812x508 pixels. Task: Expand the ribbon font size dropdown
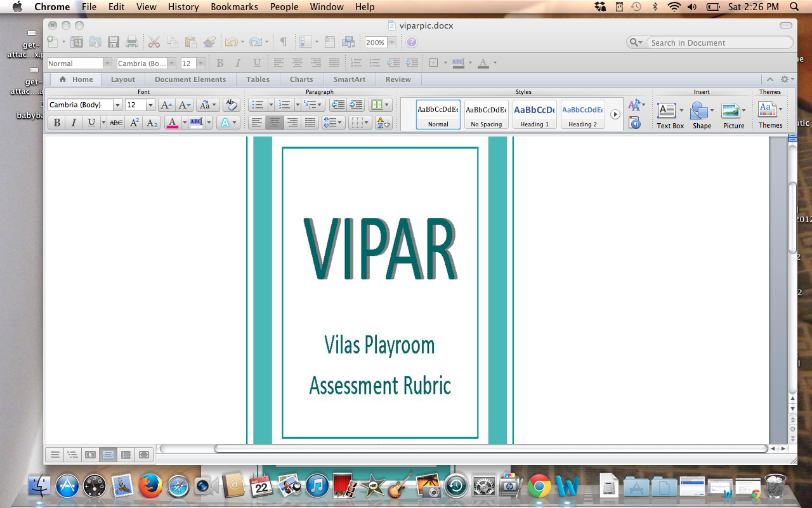pyautogui.click(x=150, y=105)
